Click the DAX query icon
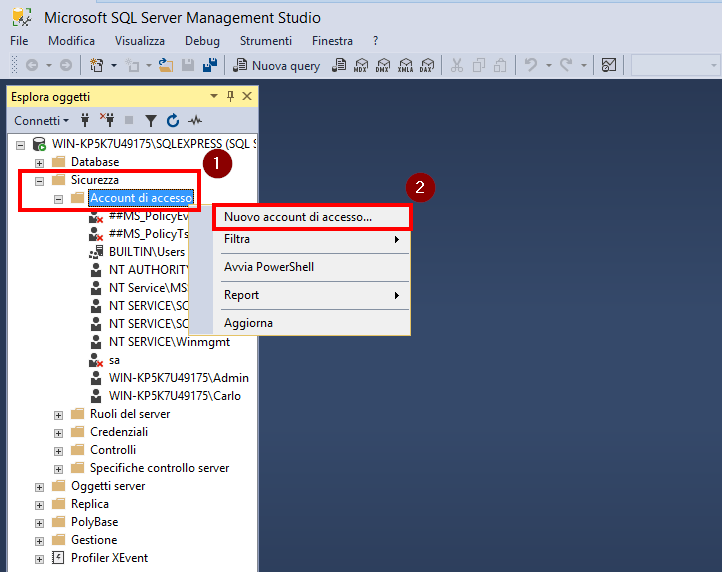Image resolution: width=722 pixels, height=572 pixels. (x=427, y=65)
